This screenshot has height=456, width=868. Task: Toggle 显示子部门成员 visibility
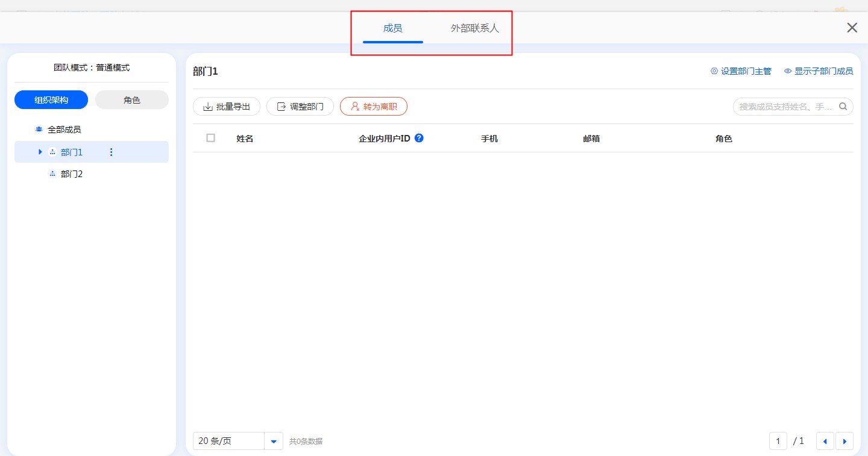(818, 71)
